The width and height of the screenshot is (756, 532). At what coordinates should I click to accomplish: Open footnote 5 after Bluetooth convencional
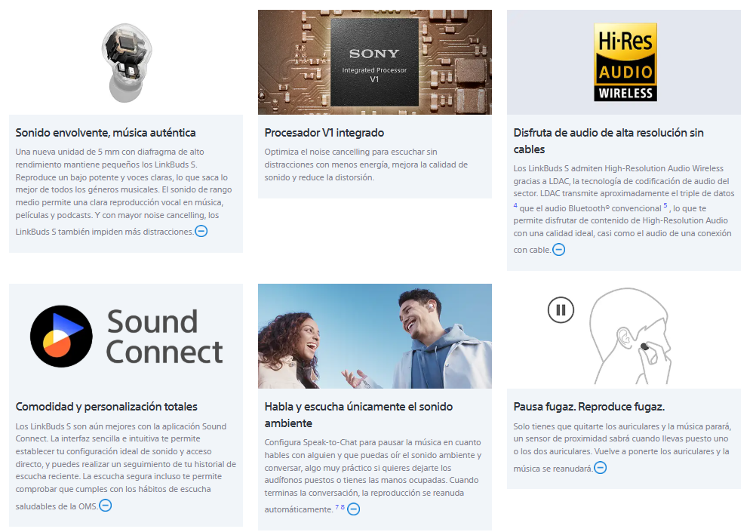tap(665, 205)
